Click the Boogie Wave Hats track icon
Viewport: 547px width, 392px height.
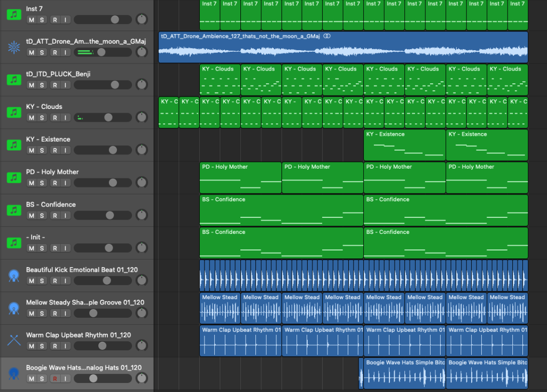13,373
